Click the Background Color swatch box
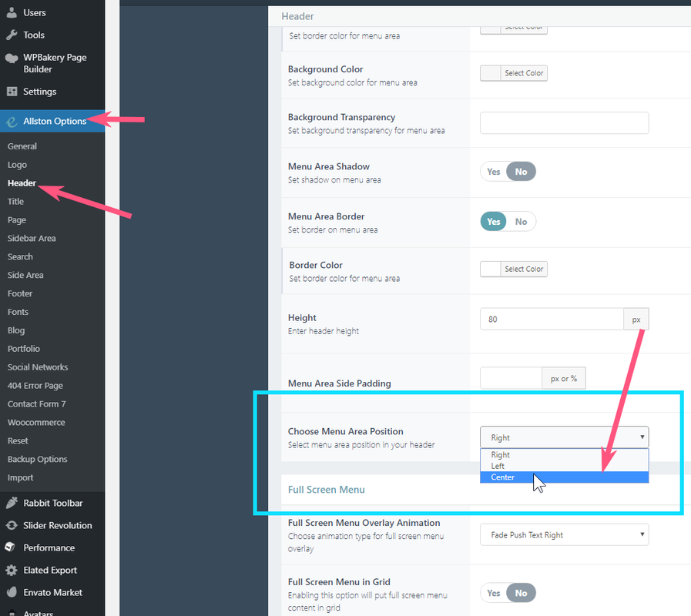The image size is (691, 616). tap(490, 73)
